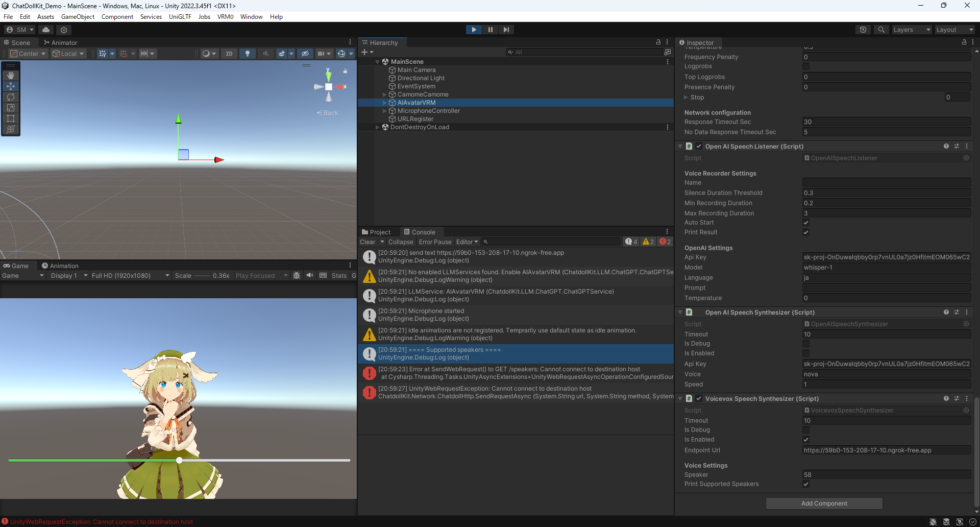Viewport: 980px width, 527px height.
Task: Expand the AIAvatarVRM hierarchy item
Action: coord(385,103)
